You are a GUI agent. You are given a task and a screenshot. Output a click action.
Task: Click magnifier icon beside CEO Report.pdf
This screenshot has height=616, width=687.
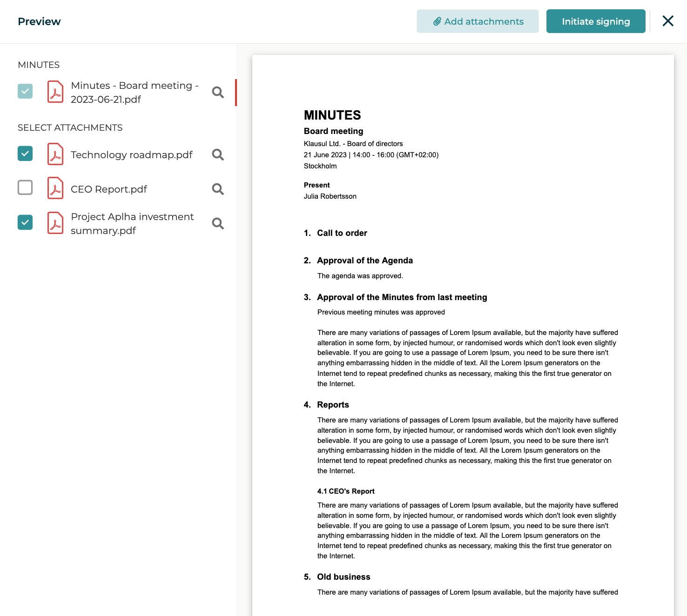coord(218,189)
